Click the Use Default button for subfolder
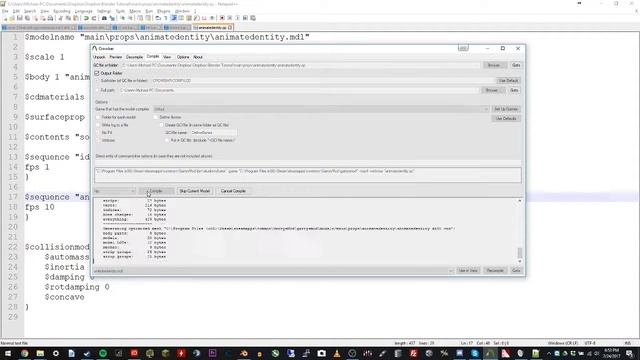This screenshot has height=360, width=640. tap(508, 80)
